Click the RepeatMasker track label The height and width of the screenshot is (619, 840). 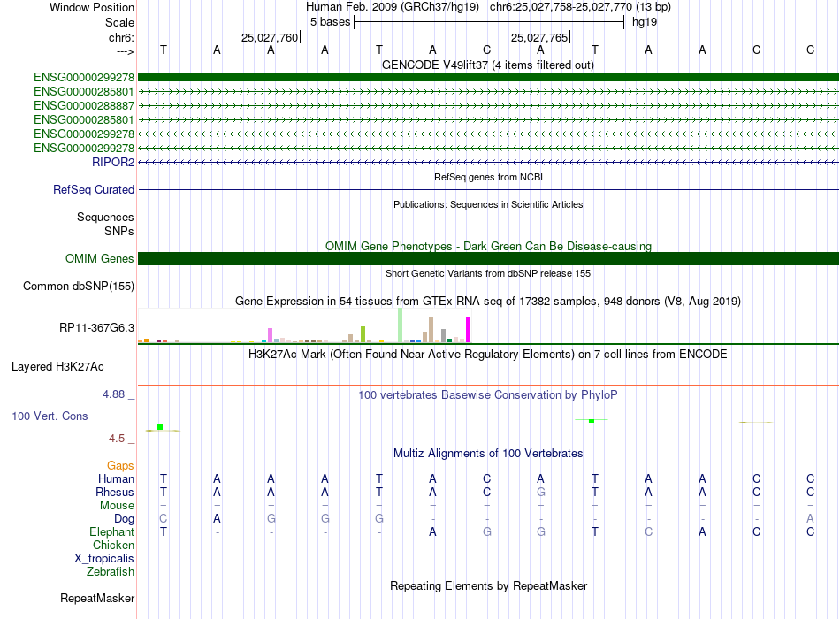[x=97, y=598]
